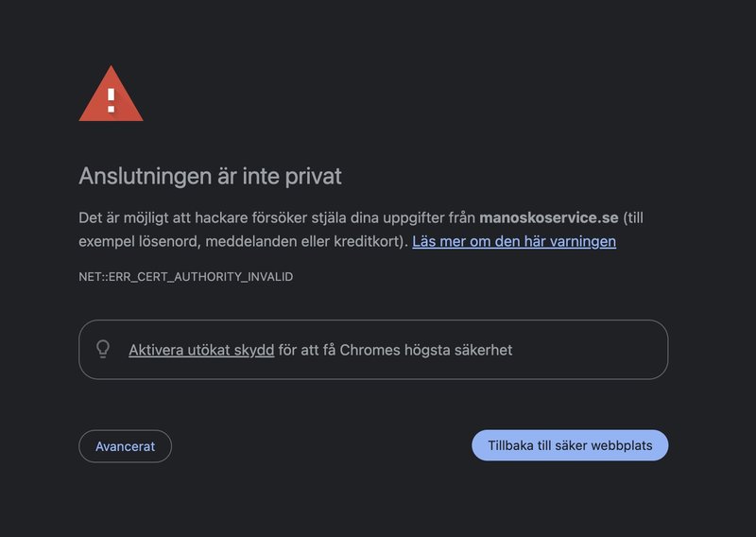Viewport: 756px width, 537px height.
Task: Click the "(till" text after the domain
Action: pos(633,217)
